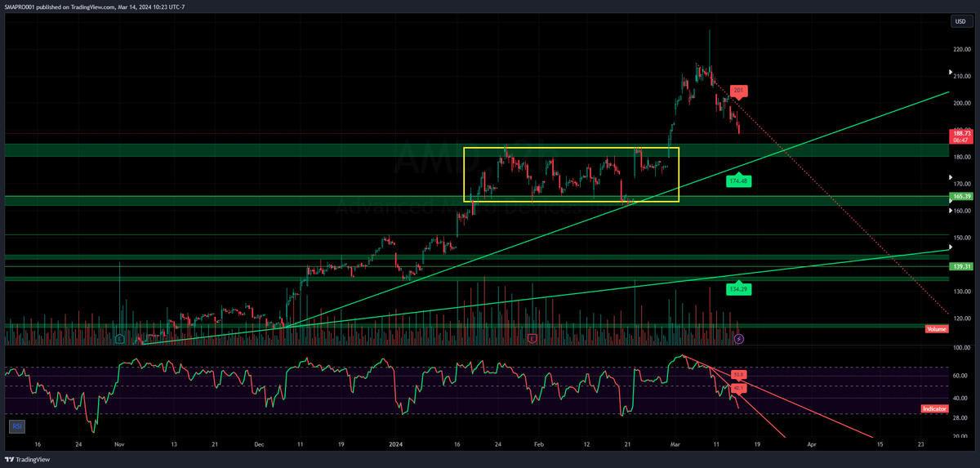Image resolution: width=980 pixels, height=468 pixels.
Task: Click the 130.00 price scale value
Action: click(x=962, y=292)
